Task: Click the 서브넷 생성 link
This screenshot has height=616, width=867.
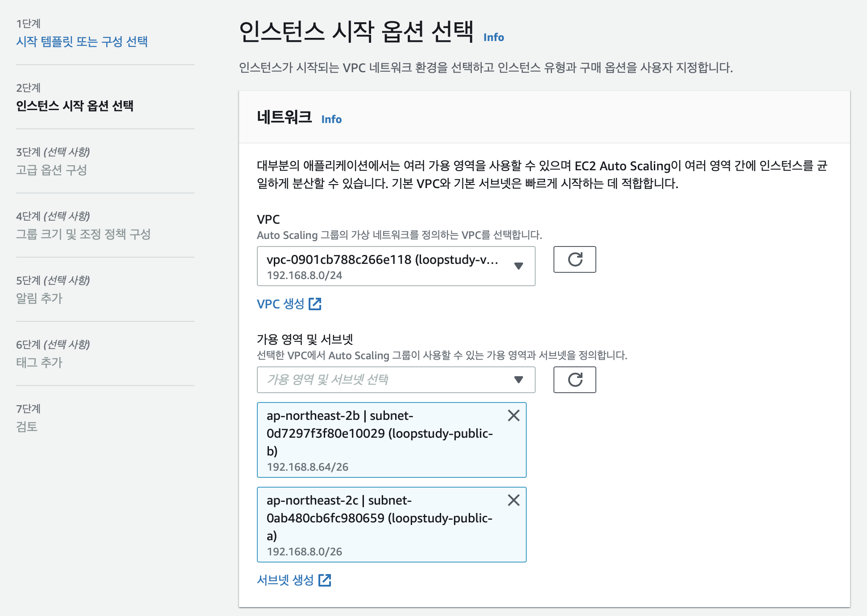Action: (285, 580)
